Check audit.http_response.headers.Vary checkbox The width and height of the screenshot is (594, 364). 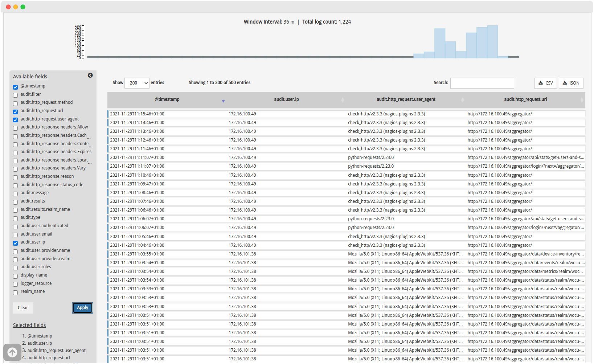point(15,169)
